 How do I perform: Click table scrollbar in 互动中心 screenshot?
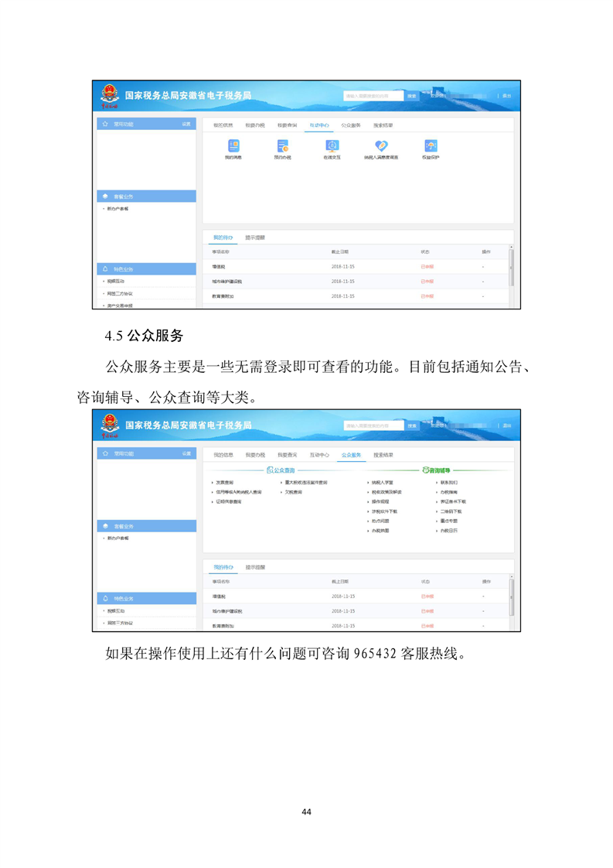point(511,268)
